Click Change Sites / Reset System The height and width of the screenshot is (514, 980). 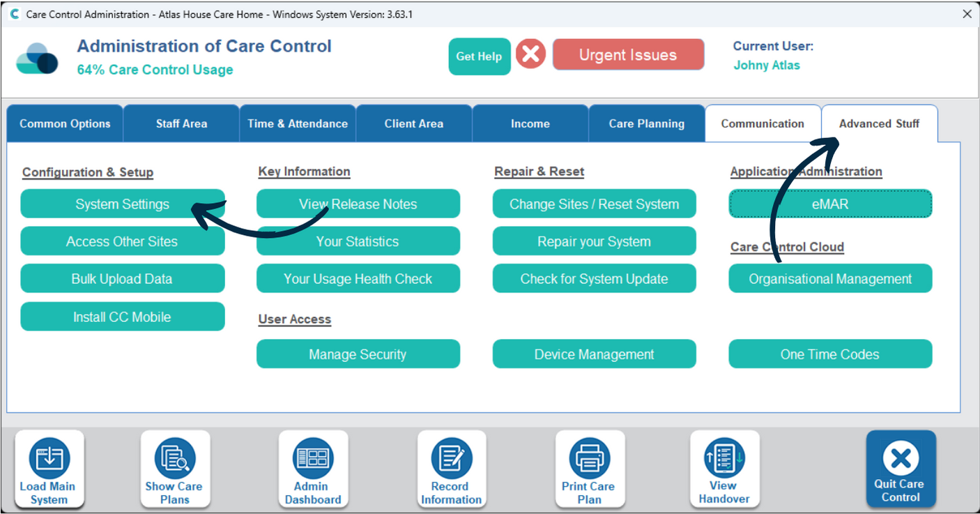[x=595, y=204]
